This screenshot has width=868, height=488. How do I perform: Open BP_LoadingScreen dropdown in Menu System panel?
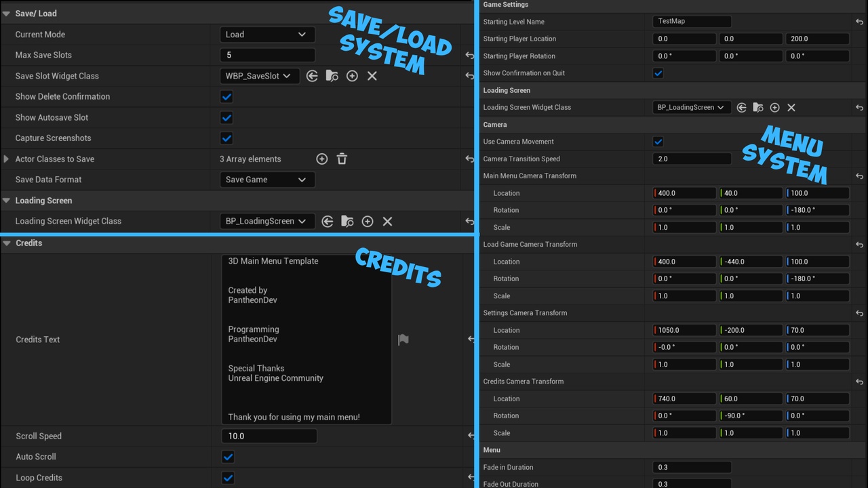pyautogui.click(x=692, y=107)
